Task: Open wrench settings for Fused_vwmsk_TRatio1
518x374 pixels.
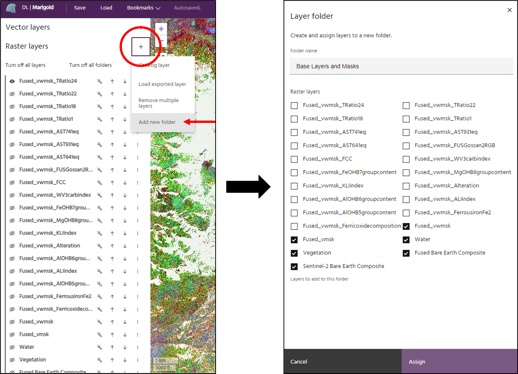Action: [99, 119]
